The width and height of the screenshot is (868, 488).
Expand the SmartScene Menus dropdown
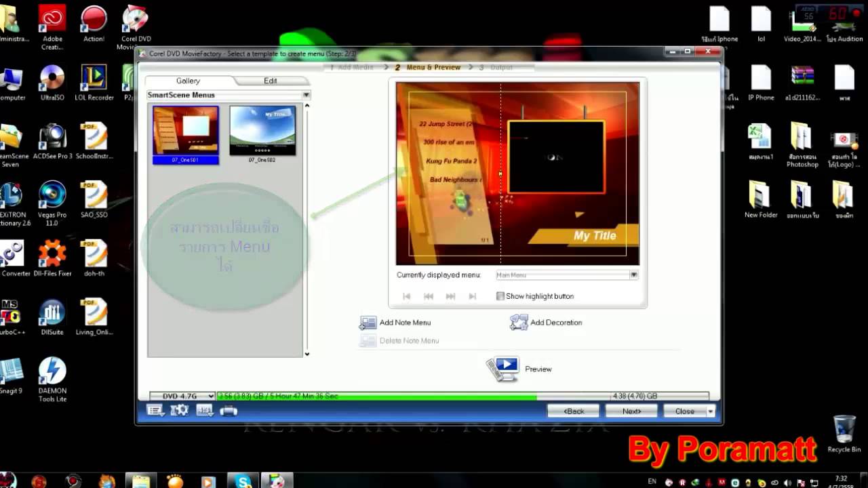pos(306,95)
